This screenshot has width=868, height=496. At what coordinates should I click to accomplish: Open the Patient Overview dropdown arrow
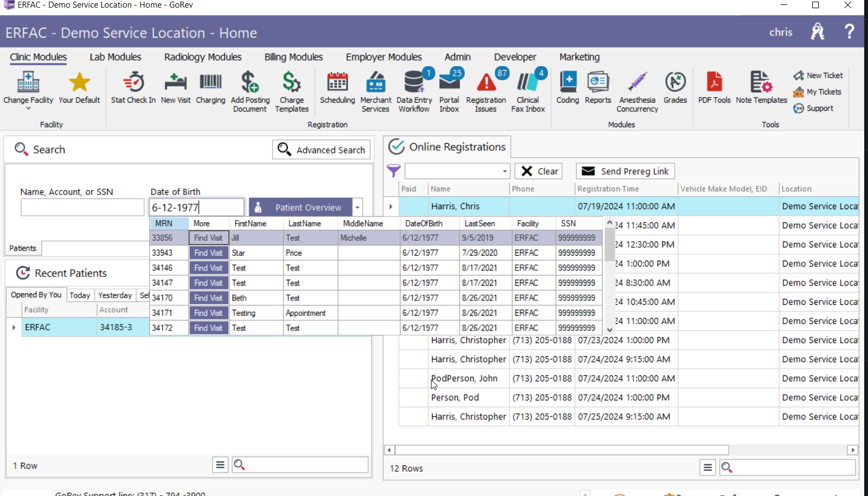tap(357, 208)
